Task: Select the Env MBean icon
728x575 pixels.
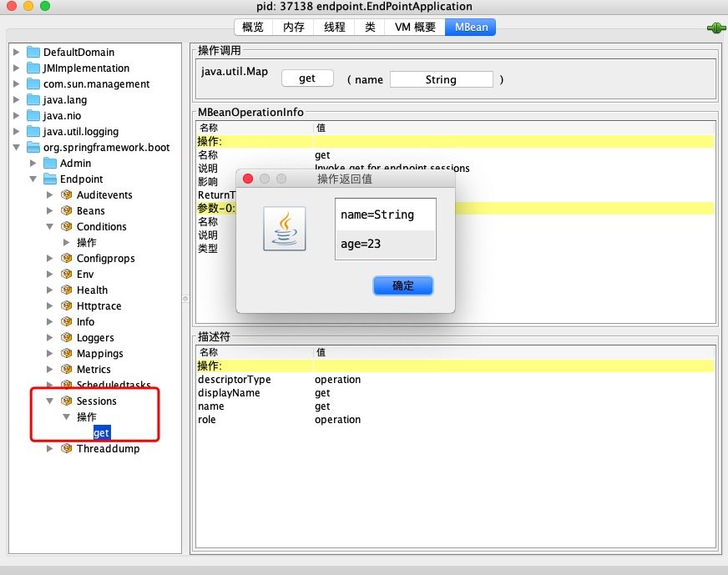Action: coord(67,274)
